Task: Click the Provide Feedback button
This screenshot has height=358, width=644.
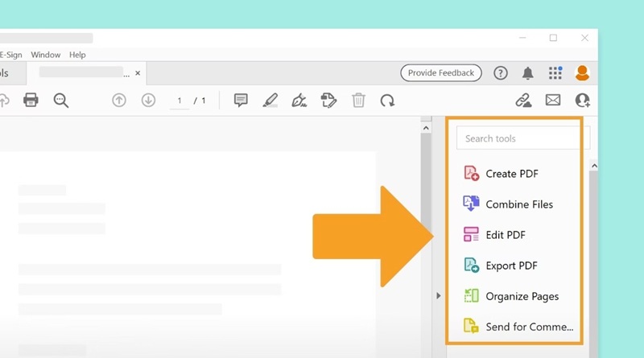Action: pyautogui.click(x=441, y=73)
